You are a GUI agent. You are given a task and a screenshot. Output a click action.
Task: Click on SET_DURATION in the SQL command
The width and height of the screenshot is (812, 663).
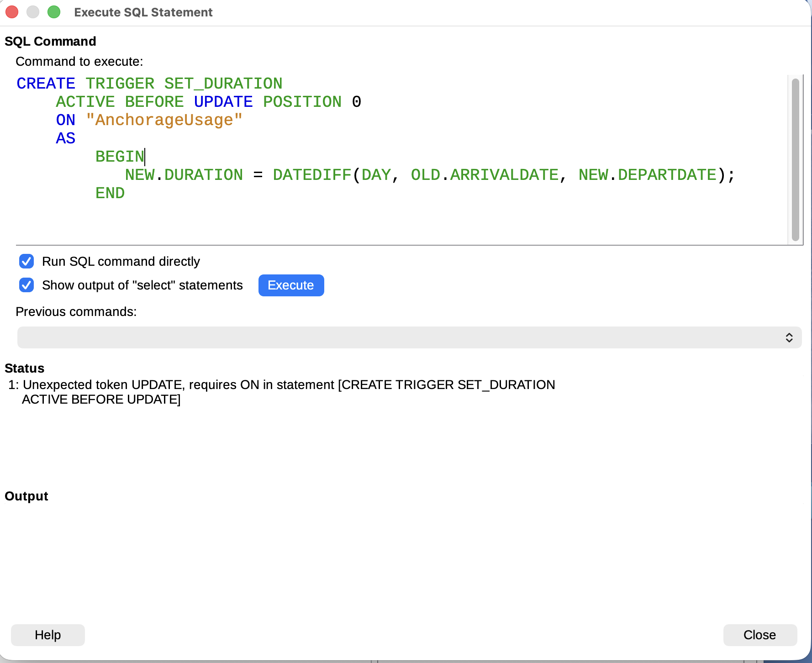click(223, 84)
